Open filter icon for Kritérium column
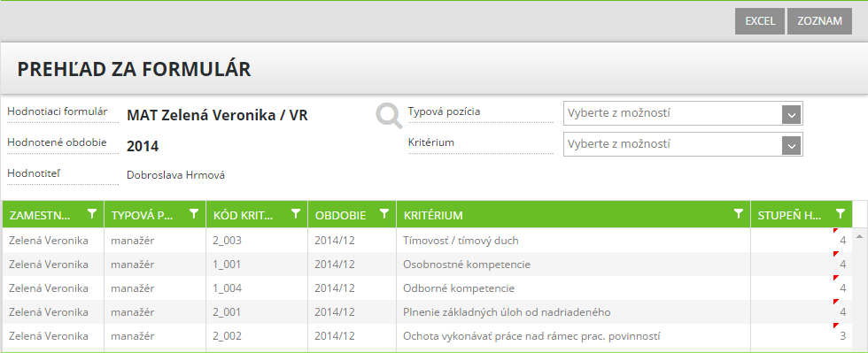Screen dimensions: 868x353 (x=738, y=213)
